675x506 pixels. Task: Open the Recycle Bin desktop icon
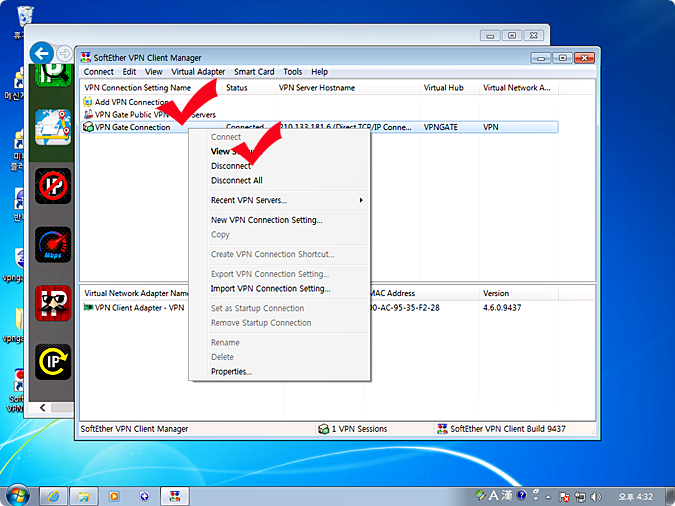tap(25, 16)
